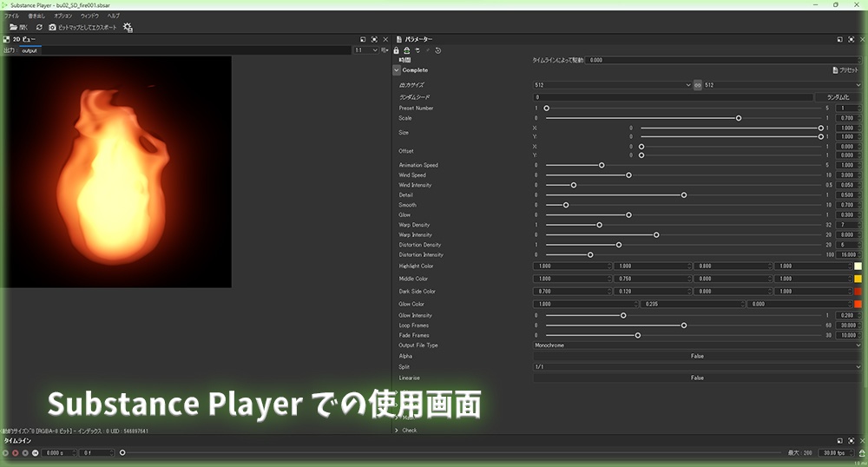Float the 2D view panel
This screenshot has height=467, width=868.
pos(363,39)
